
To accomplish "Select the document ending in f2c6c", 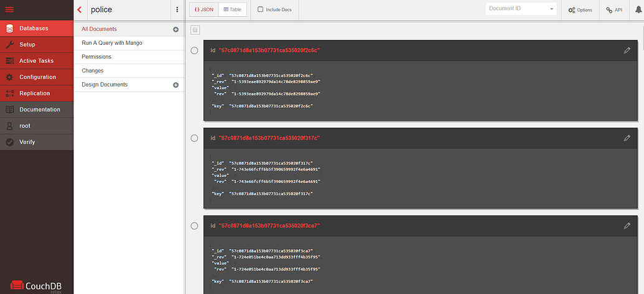I will pos(195,50).
